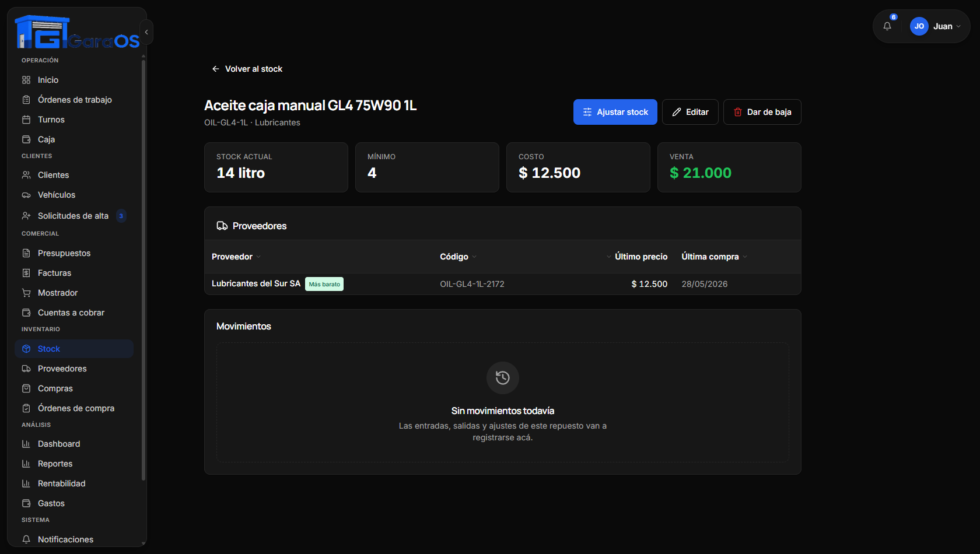Open Mostrador section
980x554 pixels.
coord(74,293)
